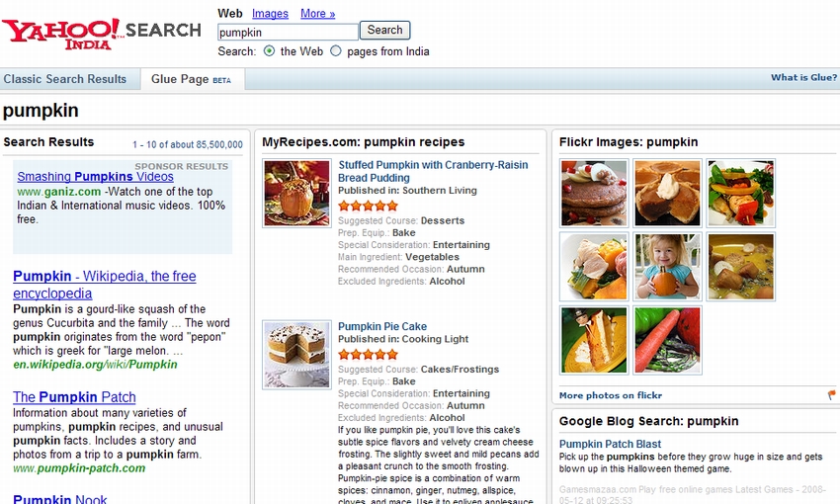Click into the pumpkin search input field
The width and height of the screenshot is (840, 504).
coord(288,33)
